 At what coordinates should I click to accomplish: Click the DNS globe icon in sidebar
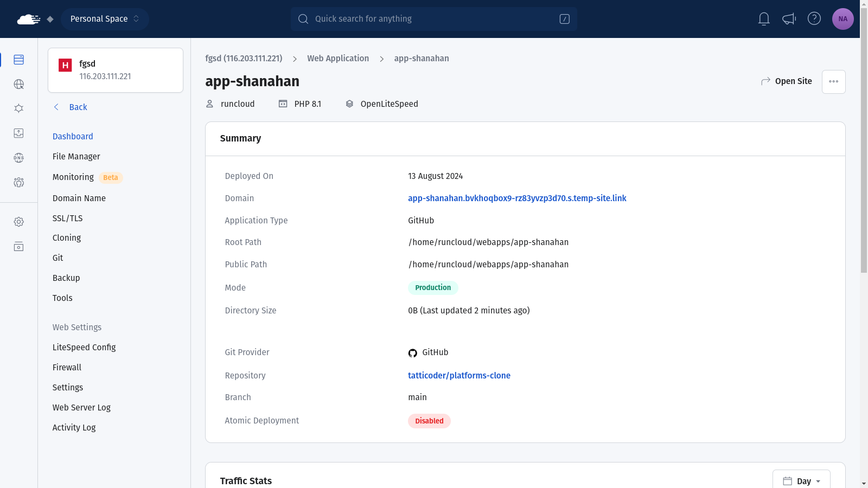(19, 158)
